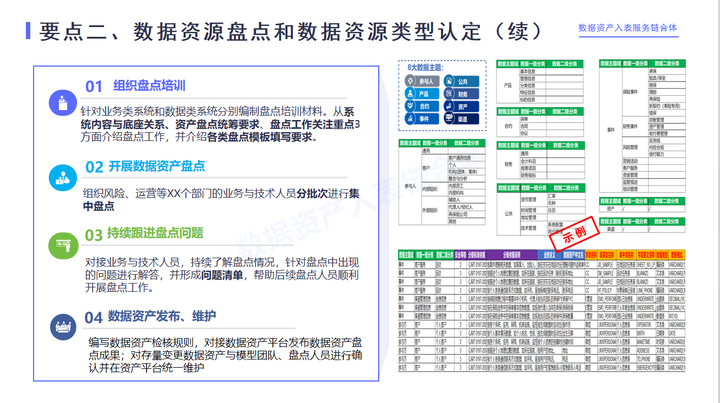The height and width of the screenshot is (403, 720).
Task: Select the 产品 data theme icon
Action: 410,94
